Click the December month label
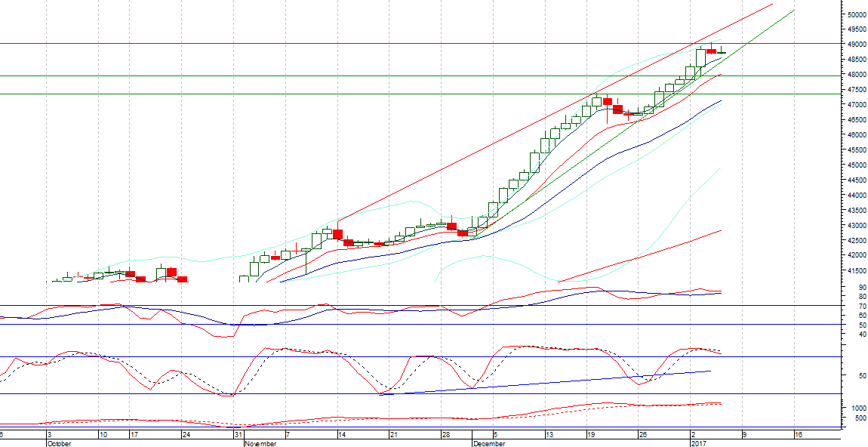The width and height of the screenshot is (868, 447). tap(488, 444)
